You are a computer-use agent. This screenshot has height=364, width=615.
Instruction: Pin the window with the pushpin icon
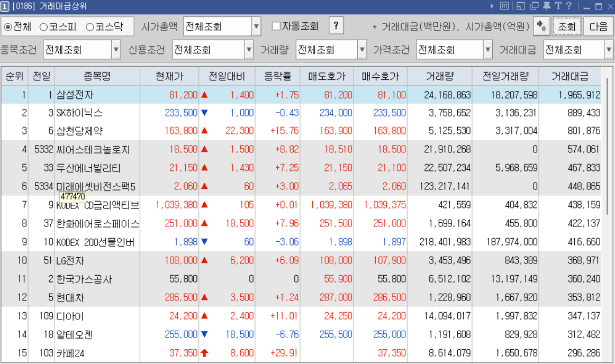pyautogui.click(x=546, y=6)
